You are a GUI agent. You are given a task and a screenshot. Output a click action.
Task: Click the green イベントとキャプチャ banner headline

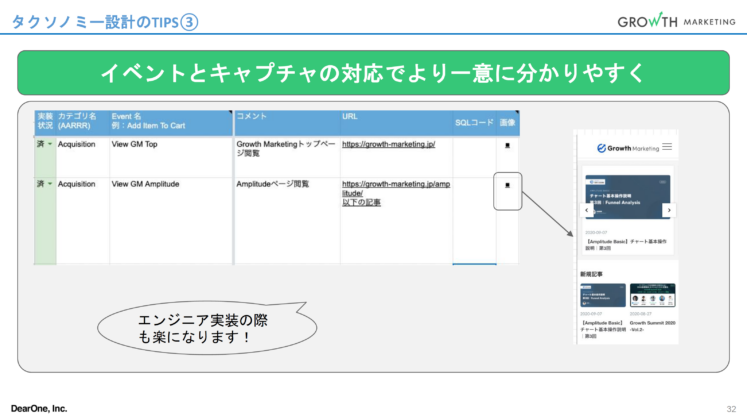pyautogui.click(x=374, y=73)
